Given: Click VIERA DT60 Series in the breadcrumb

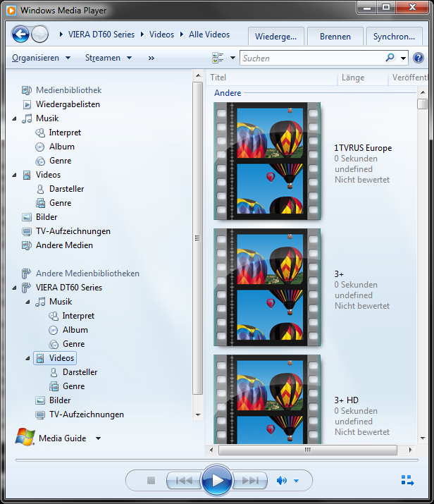Looking at the screenshot, I should tap(101, 35).
